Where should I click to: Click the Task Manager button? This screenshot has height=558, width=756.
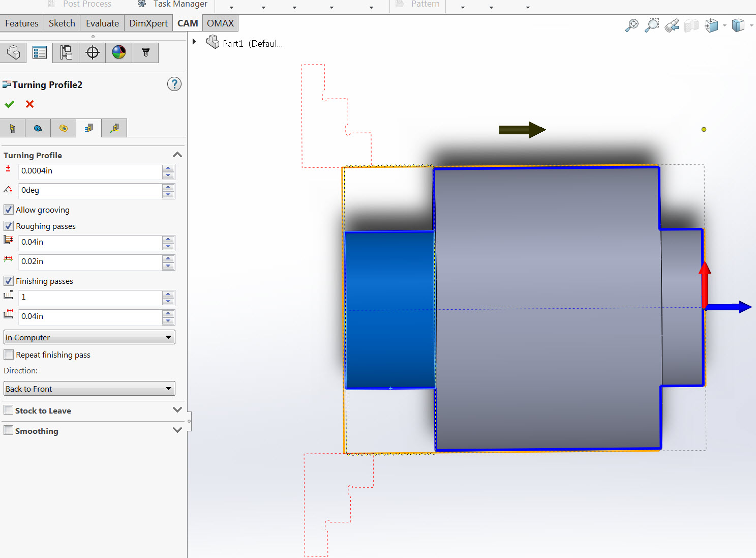[x=172, y=5]
